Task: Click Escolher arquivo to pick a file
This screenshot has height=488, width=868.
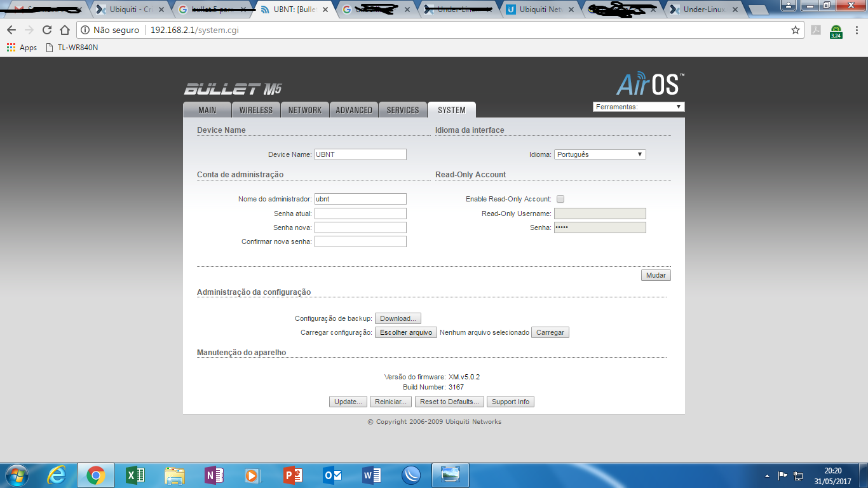Action: point(406,332)
